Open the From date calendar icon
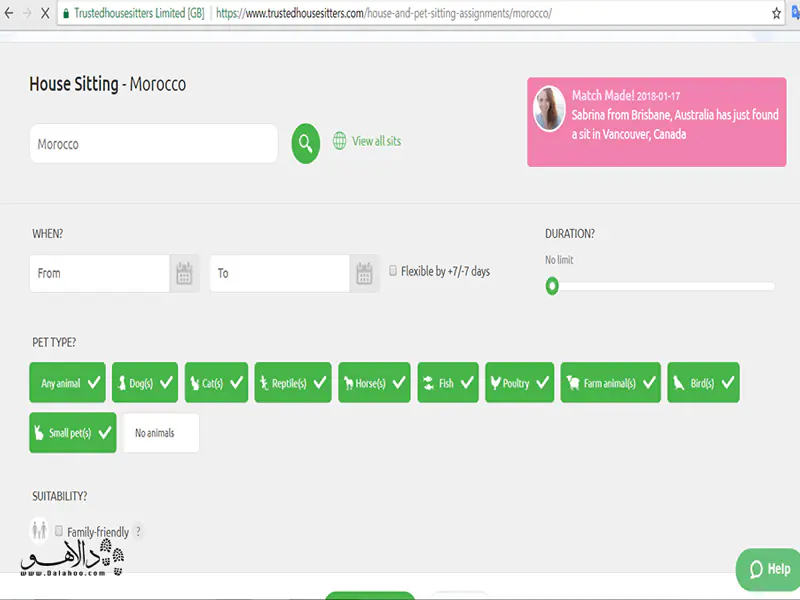The image size is (800, 600). 184,273
